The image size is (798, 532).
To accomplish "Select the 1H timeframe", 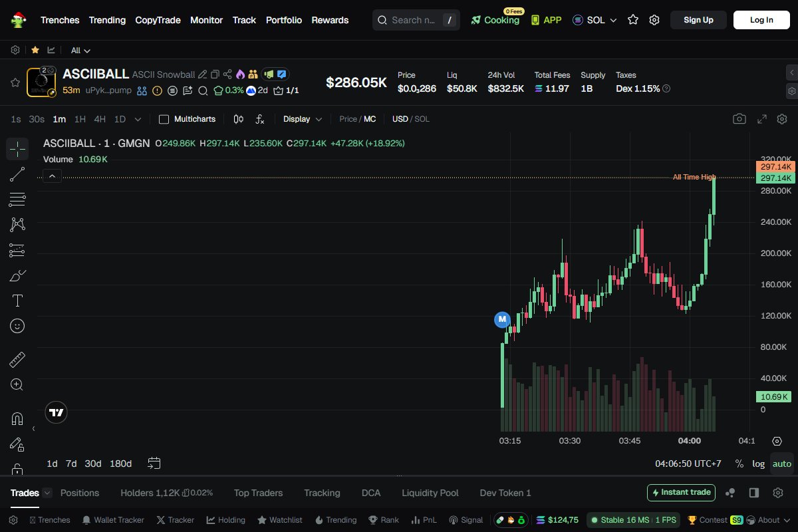I will click(x=80, y=119).
